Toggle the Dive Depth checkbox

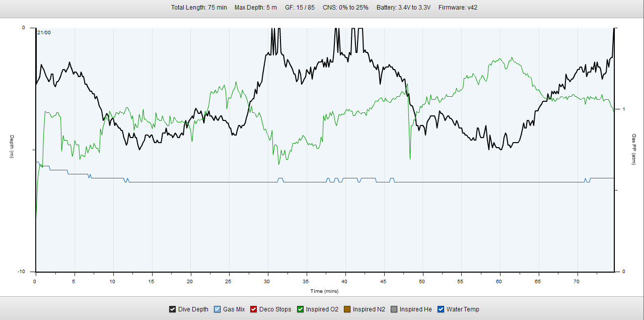[173, 309]
